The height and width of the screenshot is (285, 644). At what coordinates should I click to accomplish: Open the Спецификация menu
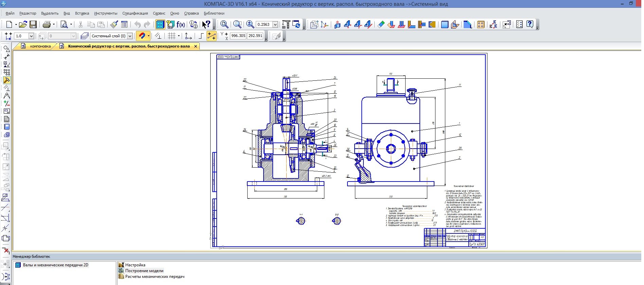pyautogui.click(x=135, y=13)
